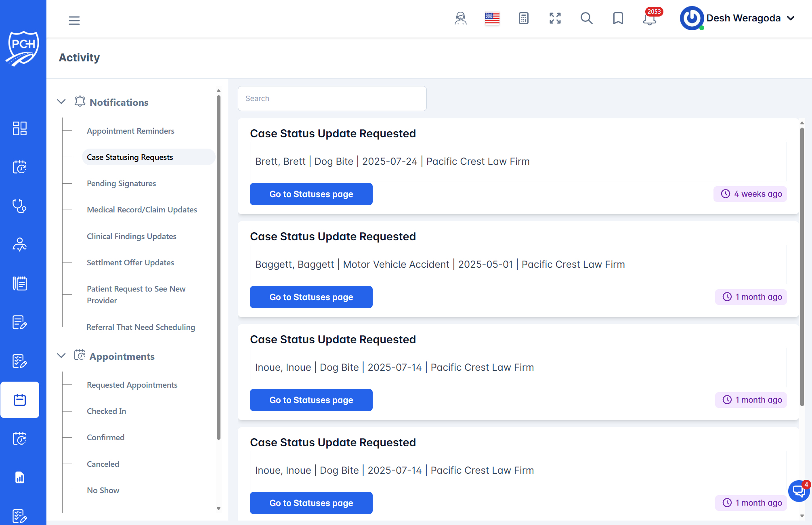Click the notes notepad icon in the sidebar
The width and height of the screenshot is (812, 525).
click(19, 283)
